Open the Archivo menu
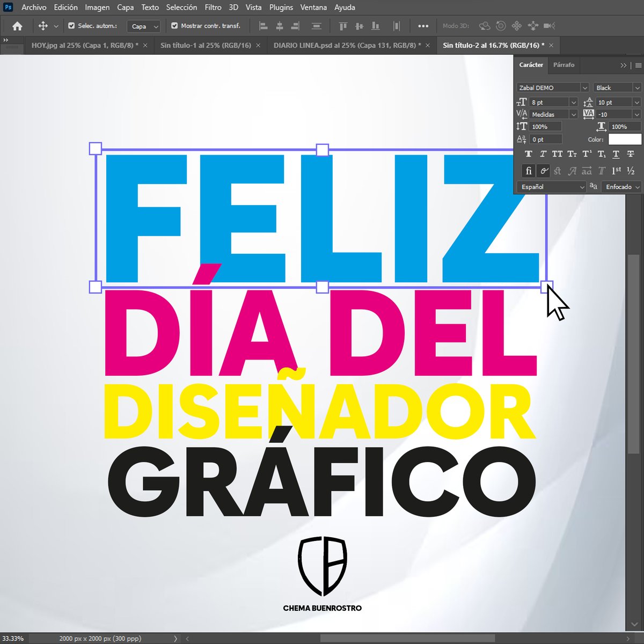 [34, 8]
